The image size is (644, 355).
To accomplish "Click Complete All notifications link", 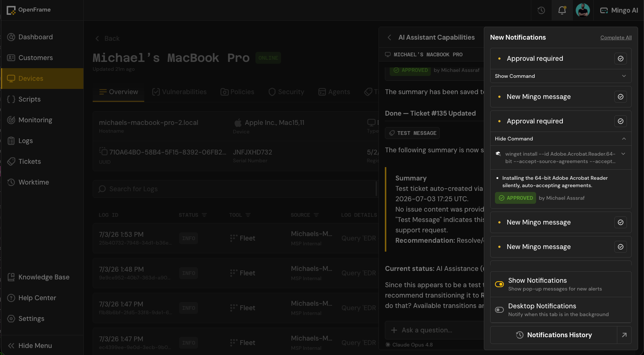I will click(x=616, y=37).
